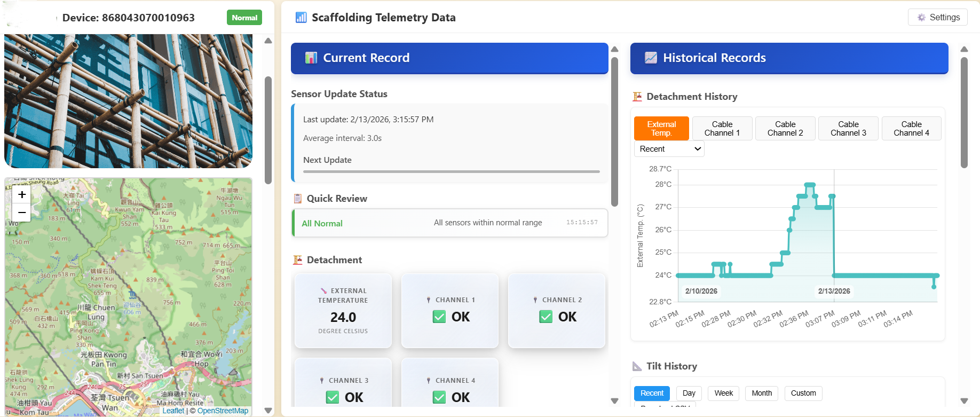
Task: Click the Detachment History heading icon
Action: (x=637, y=97)
